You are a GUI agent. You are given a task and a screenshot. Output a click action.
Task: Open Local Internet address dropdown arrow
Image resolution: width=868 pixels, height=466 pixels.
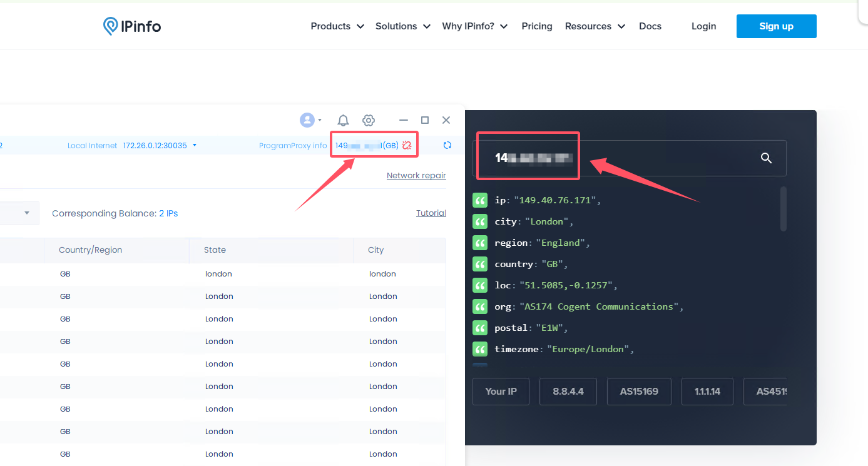[x=195, y=146]
